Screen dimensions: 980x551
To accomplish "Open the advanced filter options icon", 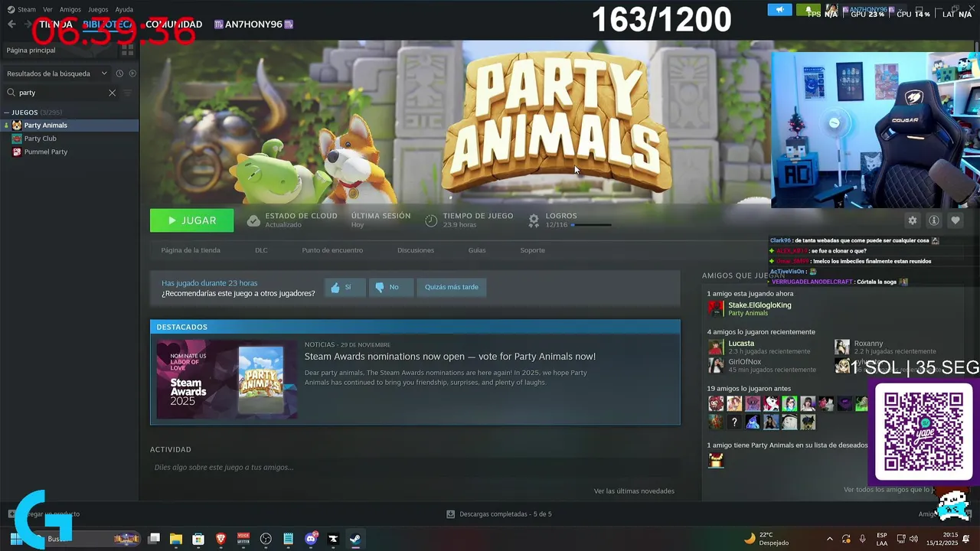I will [x=128, y=93].
